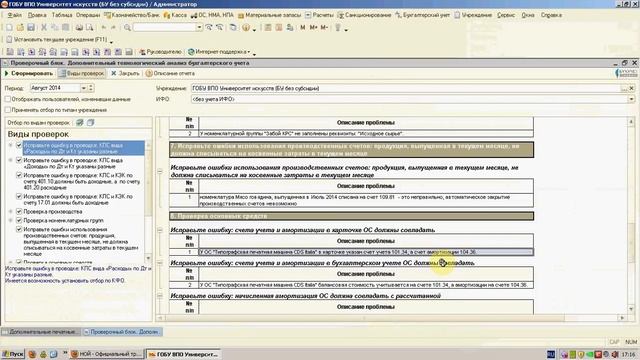Undo the last action

point(104,27)
